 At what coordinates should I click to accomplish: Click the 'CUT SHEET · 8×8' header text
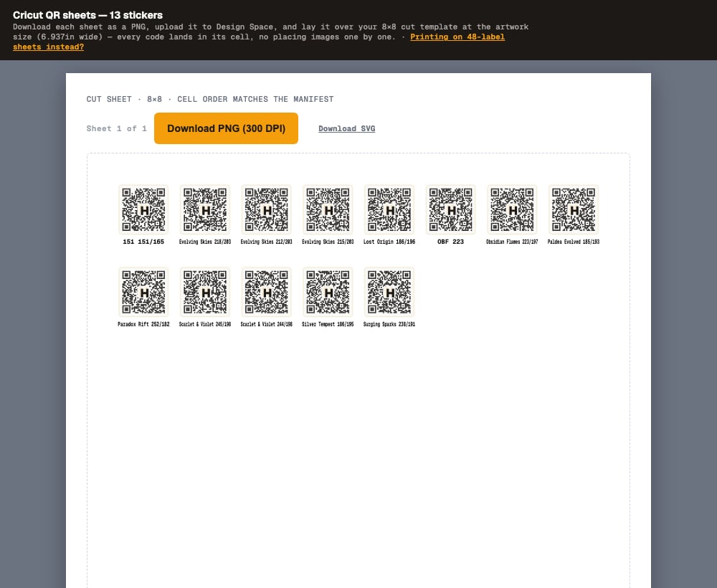(124, 99)
